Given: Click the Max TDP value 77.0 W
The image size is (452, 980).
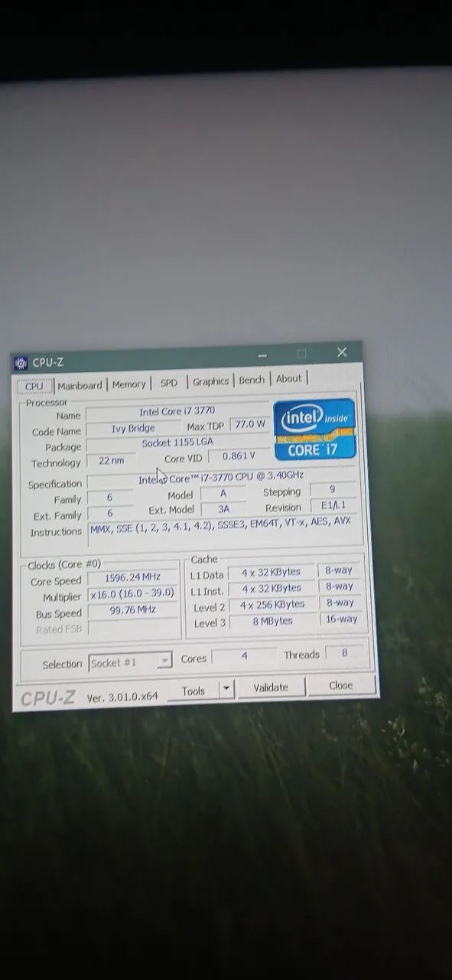Looking at the screenshot, I should (x=250, y=423).
